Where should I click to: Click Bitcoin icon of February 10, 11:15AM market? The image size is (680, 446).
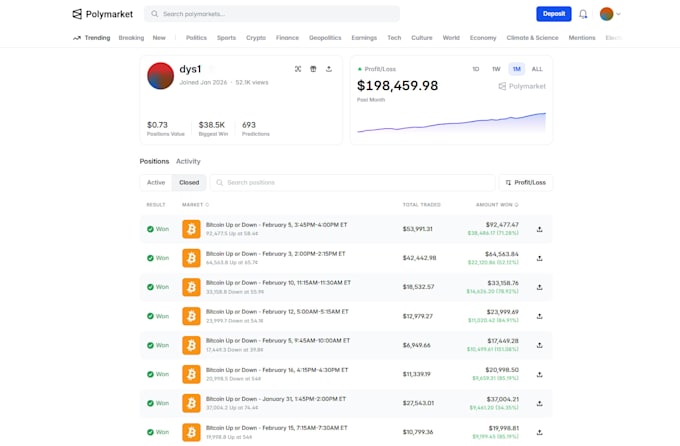tap(191, 287)
